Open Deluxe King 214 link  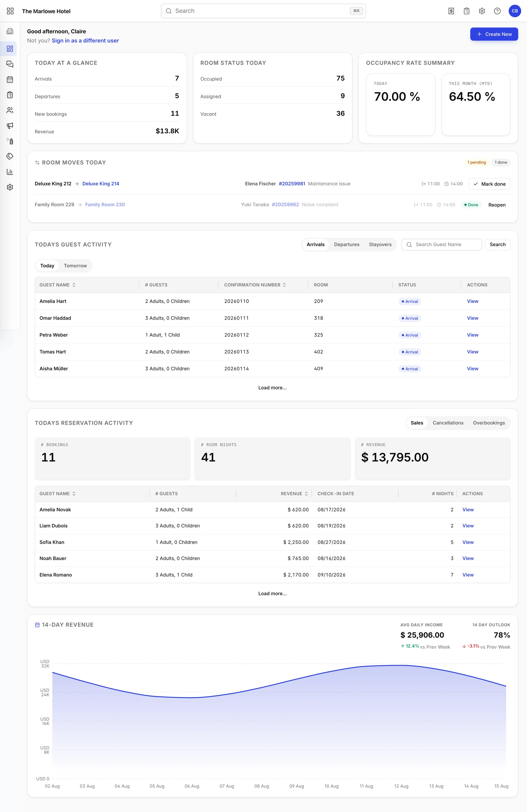100,184
